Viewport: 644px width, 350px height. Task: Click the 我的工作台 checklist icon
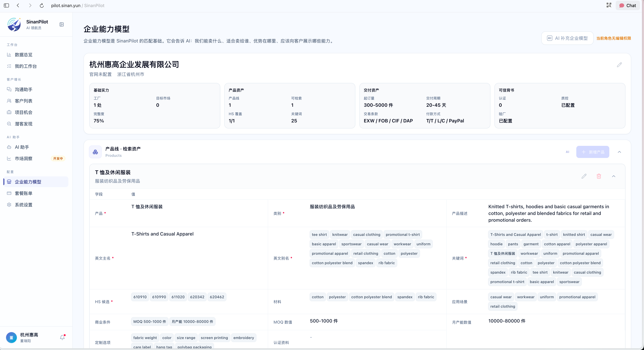(9, 66)
